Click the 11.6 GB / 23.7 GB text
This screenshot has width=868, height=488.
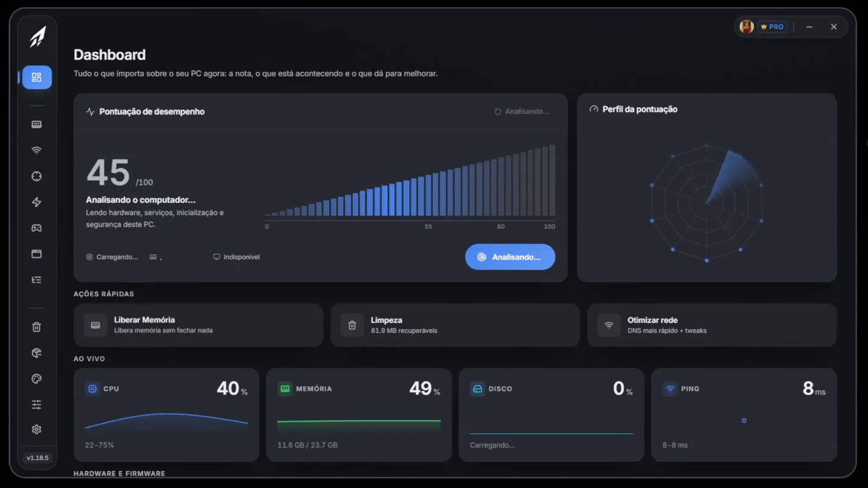point(307,445)
